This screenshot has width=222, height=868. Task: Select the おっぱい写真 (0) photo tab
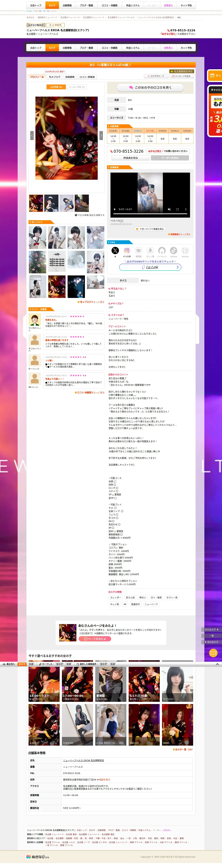pos(77,87)
